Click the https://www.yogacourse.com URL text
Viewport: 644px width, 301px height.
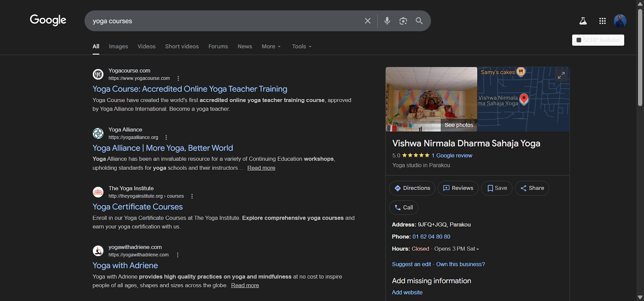pos(139,78)
